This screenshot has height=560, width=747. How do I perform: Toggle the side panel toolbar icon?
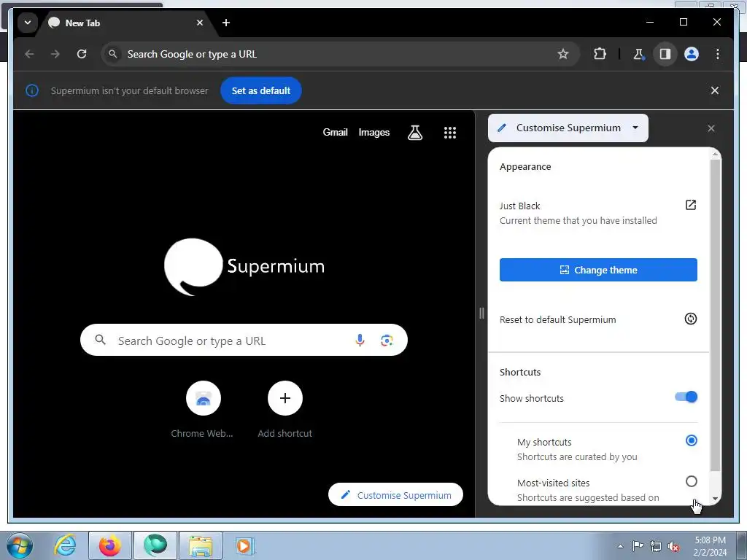[x=665, y=54]
